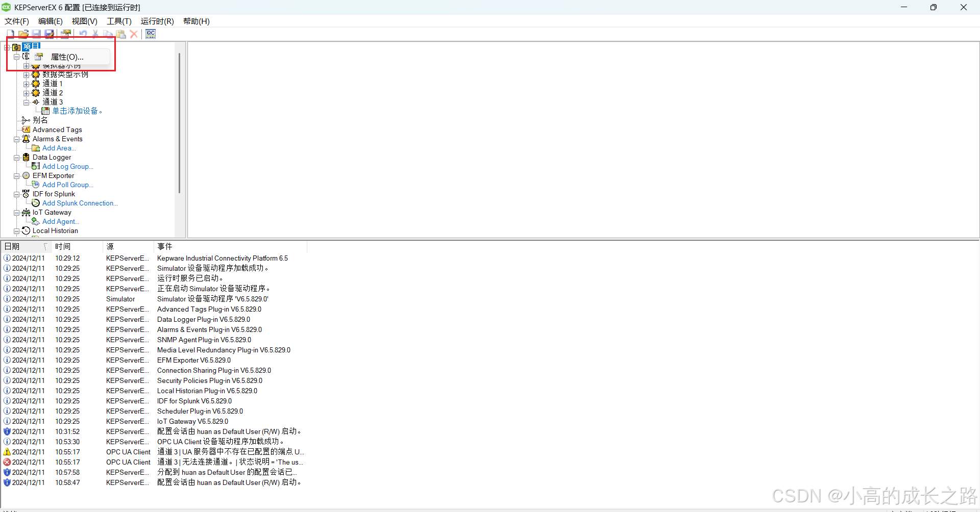
Task: Click the Local Historian clock icon
Action: click(x=26, y=231)
